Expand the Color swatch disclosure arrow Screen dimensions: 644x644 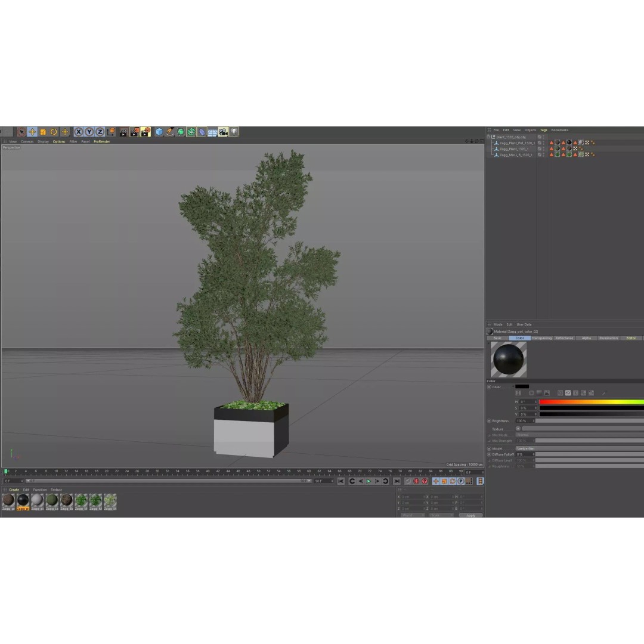[513, 386]
